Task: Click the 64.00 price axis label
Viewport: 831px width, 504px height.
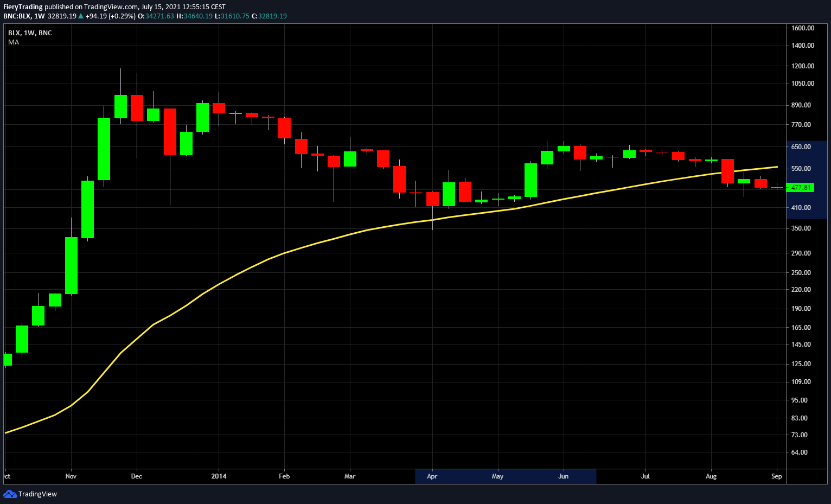Action: coord(800,452)
